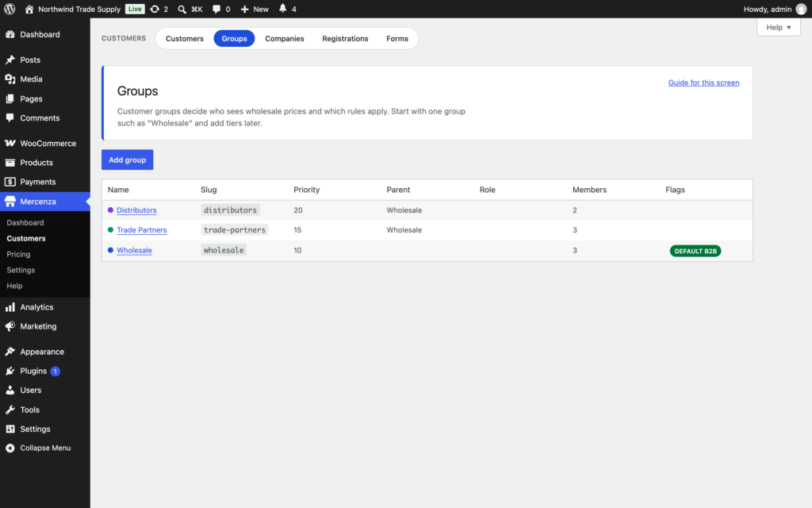Click the Analytics bar chart icon
The height and width of the screenshot is (508, 812).
tap(10, 307)
